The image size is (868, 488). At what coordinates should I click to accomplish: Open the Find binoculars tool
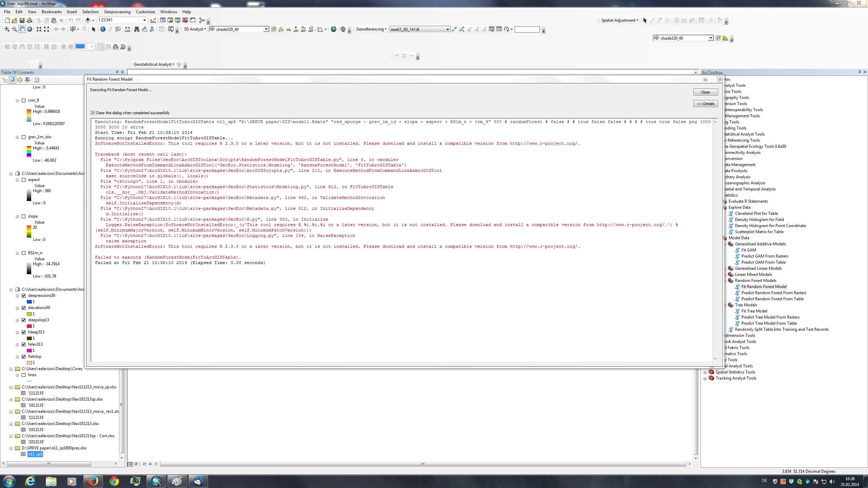(x=137, y=29)
